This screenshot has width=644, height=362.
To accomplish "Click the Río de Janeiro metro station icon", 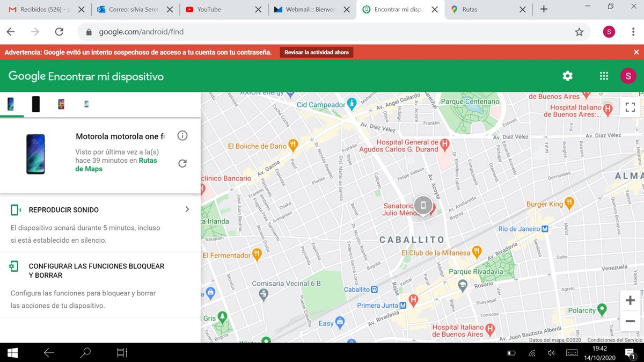I will [x=545, y=229].
